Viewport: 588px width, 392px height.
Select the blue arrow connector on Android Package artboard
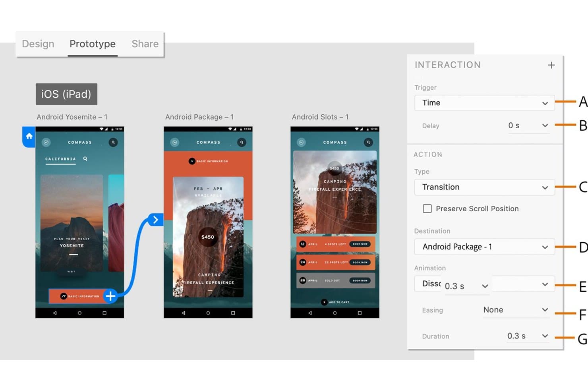click(x=155, y=220)
